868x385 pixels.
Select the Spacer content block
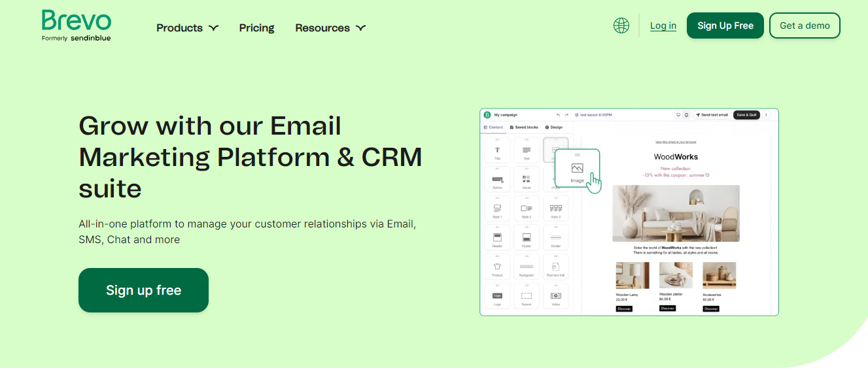pos(527,296)
